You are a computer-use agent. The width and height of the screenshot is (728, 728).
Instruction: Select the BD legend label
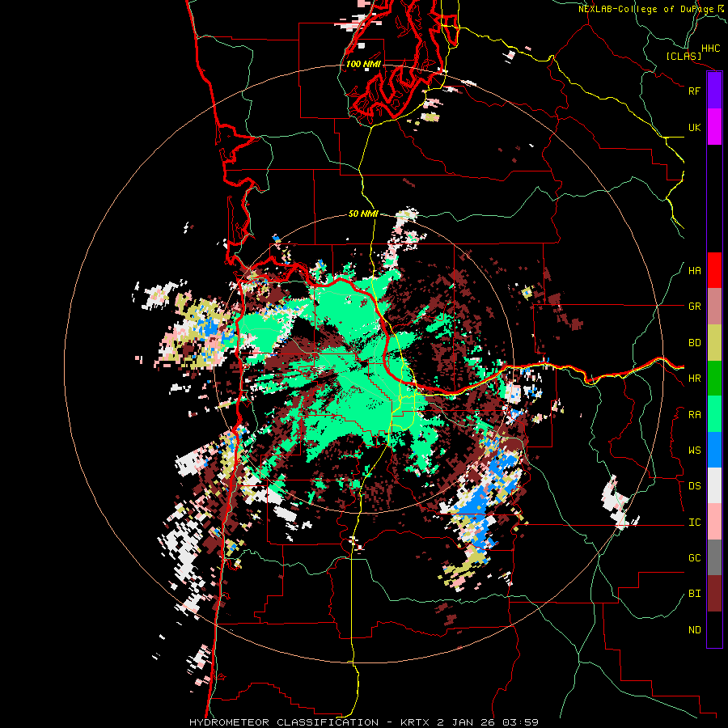pyautogui.click(x=694, y=343)
